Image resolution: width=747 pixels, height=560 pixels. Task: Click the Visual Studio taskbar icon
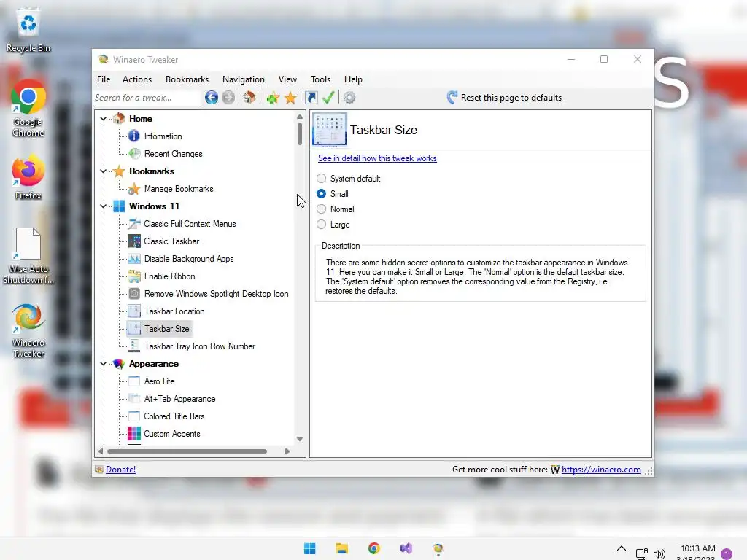[x=406, y=548]
